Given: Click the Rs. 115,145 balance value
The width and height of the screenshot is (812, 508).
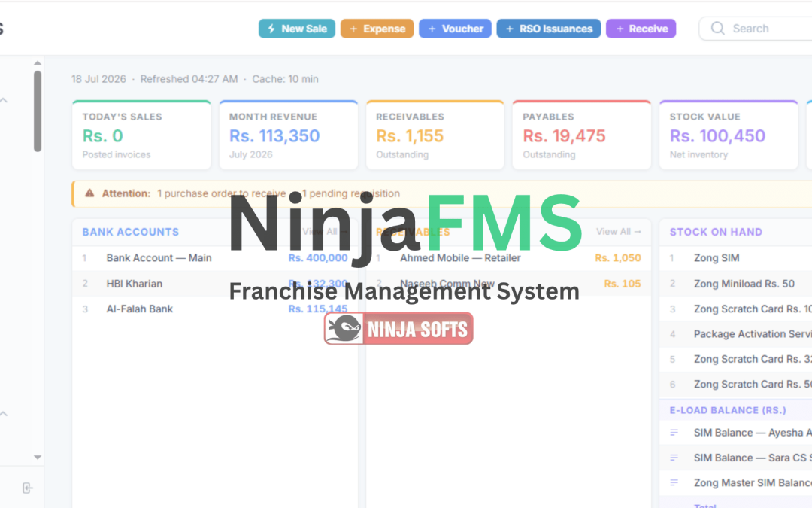Looking at the screenshot, I should click(x=318, y=309).
